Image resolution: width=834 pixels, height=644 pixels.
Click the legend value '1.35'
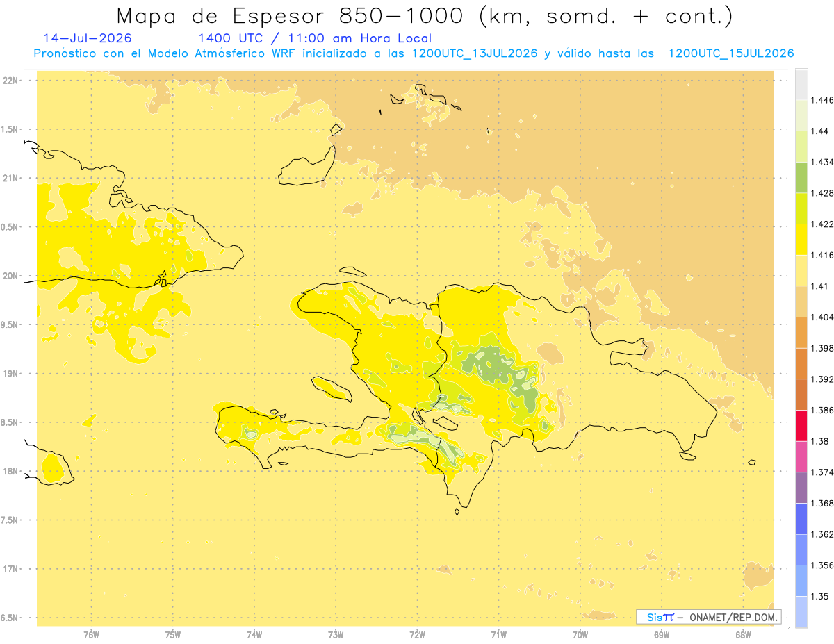[x=819, y=596]
